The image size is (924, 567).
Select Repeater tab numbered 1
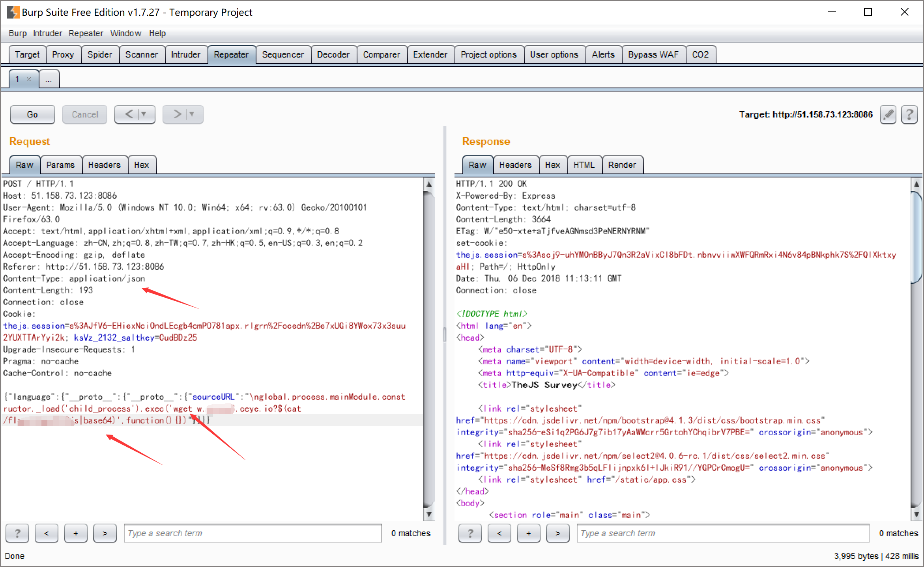pyautogui.click(x=17, y=79)
